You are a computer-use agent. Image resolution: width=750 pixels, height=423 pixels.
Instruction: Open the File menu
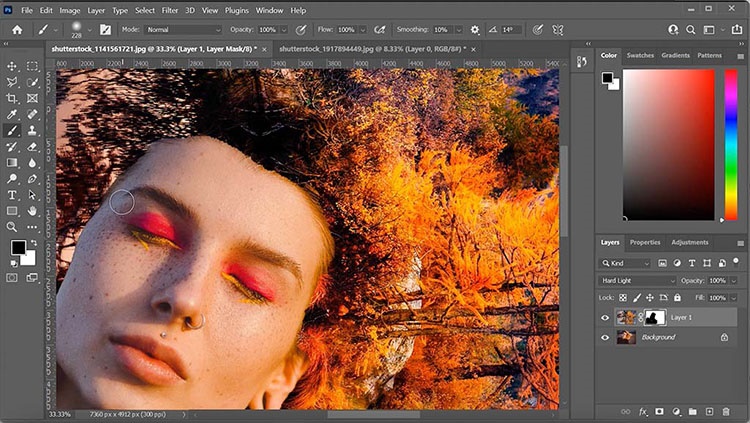(x=27, y=10)
